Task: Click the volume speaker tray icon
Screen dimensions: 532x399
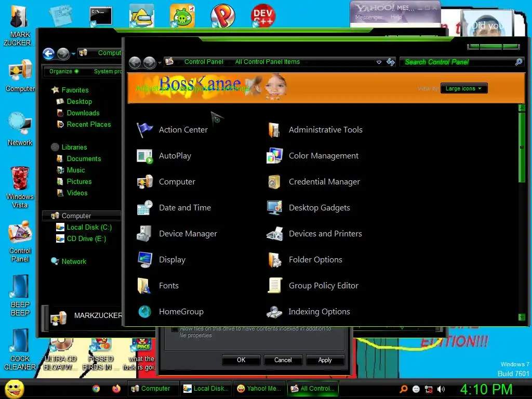Action: (x=441, y=390)
